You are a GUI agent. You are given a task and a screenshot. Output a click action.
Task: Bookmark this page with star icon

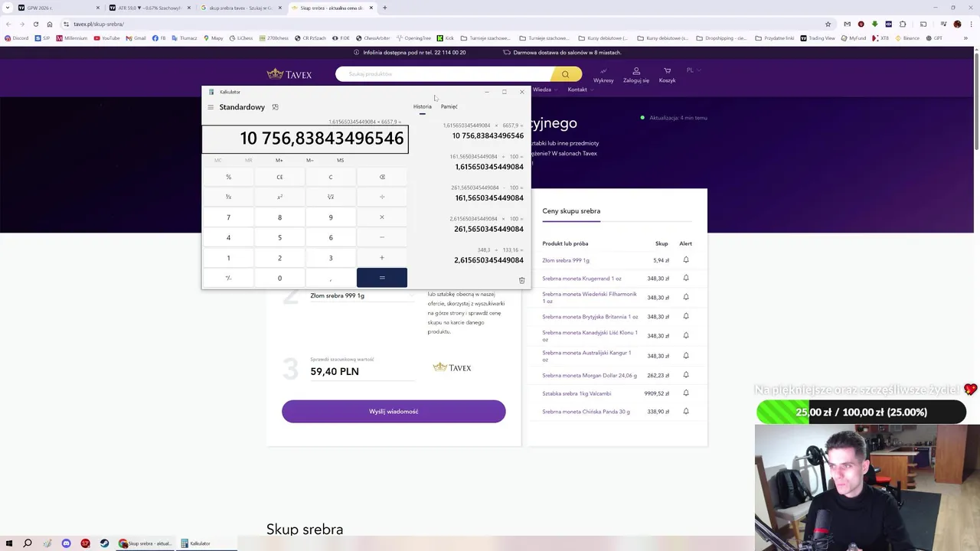828,24
